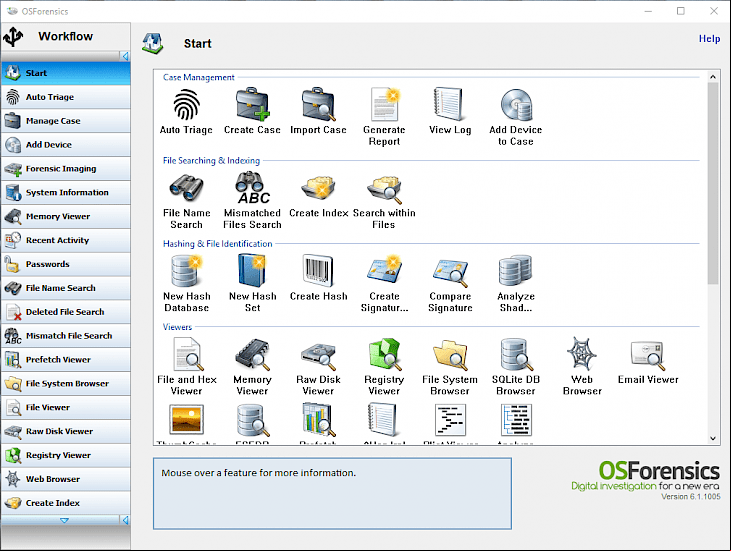Open File System Browser folder icon in Viewers
This screenshot has width=731, height=551.
click(450, 355)
